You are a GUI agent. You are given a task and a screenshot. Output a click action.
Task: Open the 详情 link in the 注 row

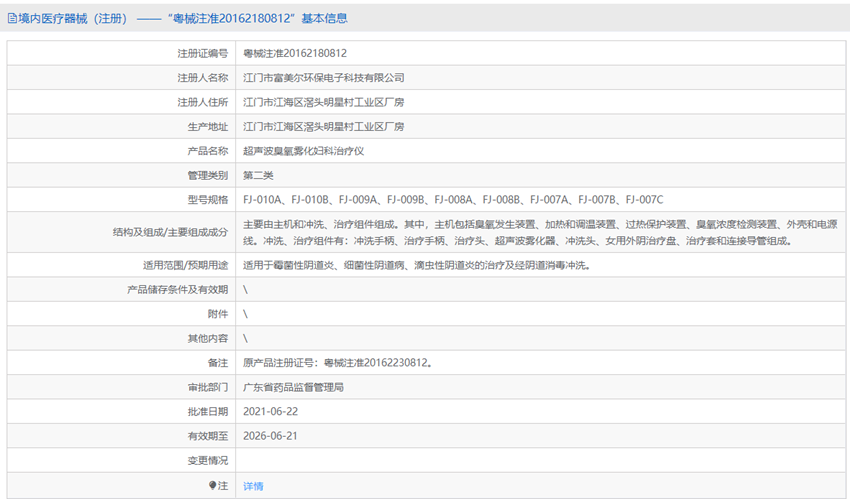pos(253,486)
